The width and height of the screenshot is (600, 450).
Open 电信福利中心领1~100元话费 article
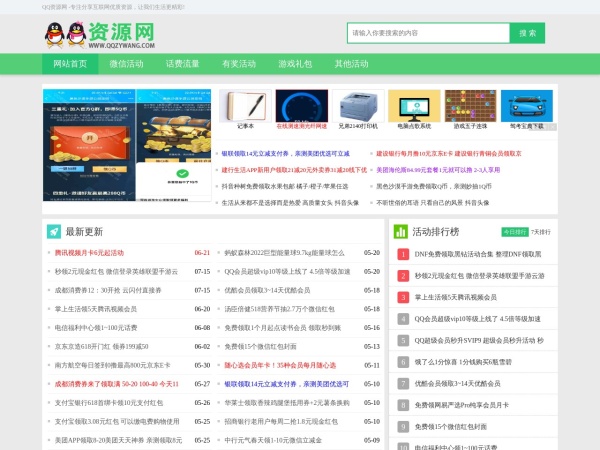(x=96, y=328)
